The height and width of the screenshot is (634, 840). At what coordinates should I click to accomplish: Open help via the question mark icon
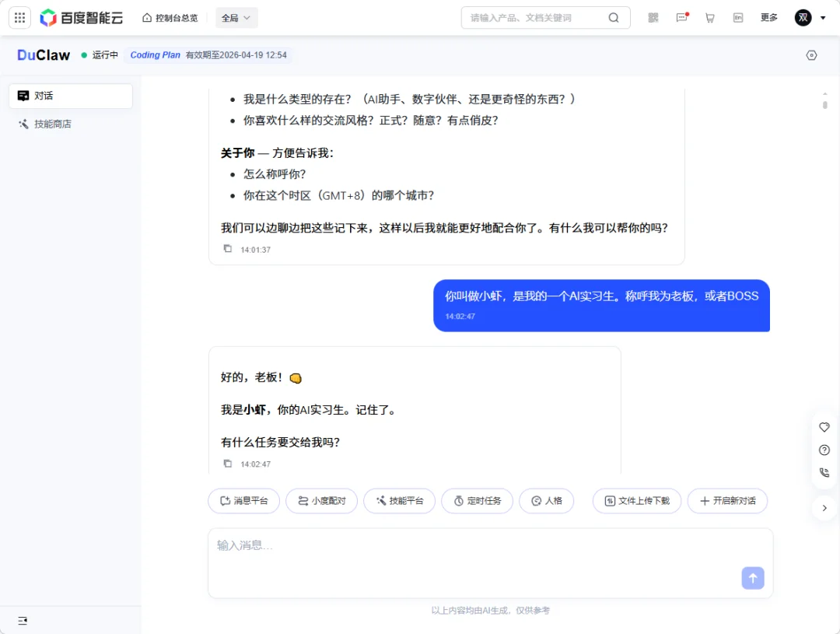(824, 450)
